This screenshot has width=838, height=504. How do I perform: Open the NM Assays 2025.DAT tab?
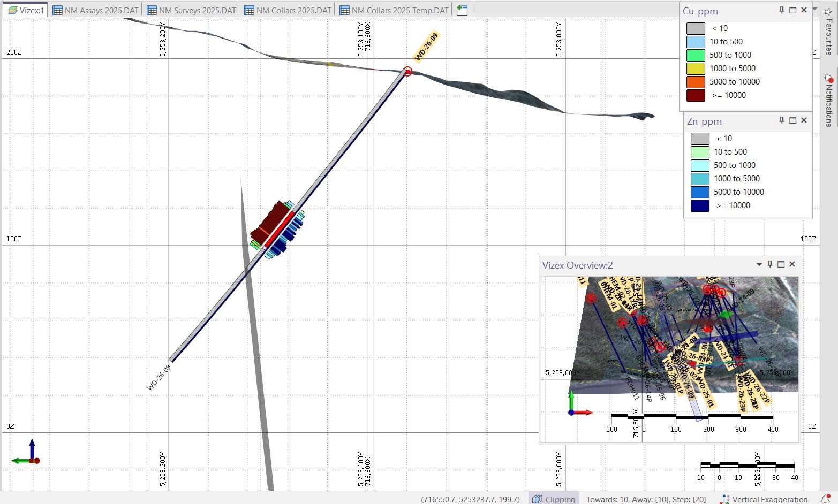95,10
